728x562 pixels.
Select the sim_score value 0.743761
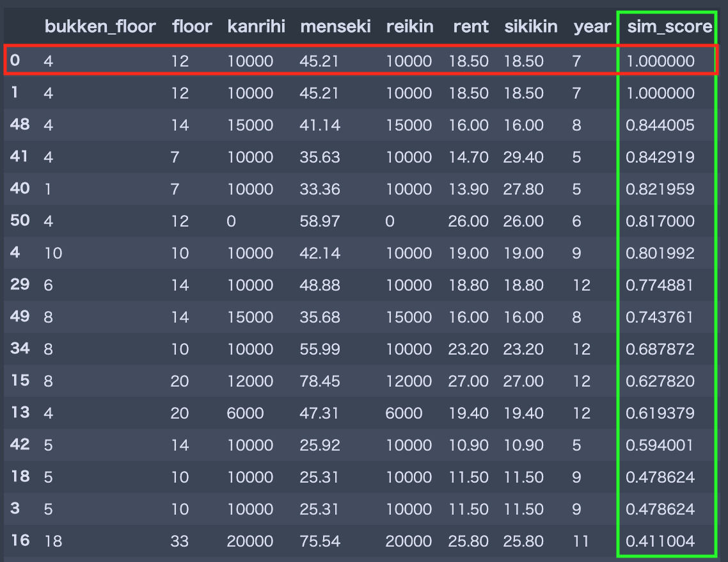659,317
